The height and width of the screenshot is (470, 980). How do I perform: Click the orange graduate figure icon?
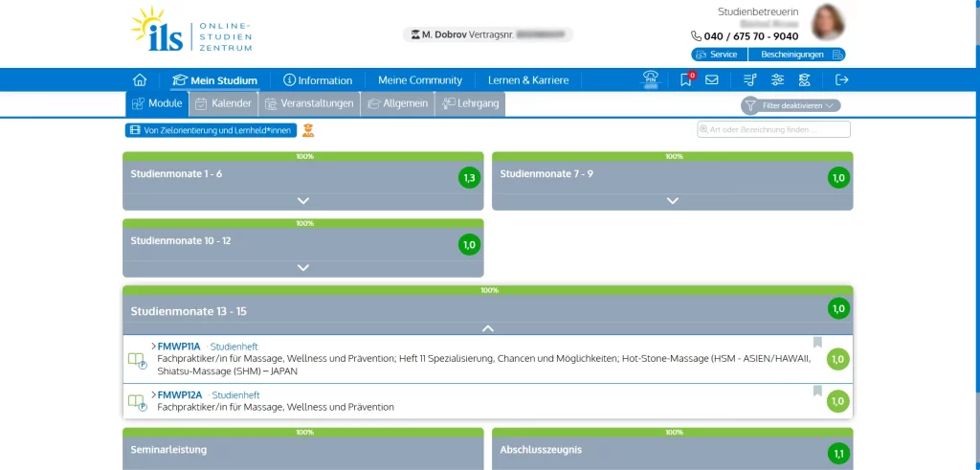point(308,130)
